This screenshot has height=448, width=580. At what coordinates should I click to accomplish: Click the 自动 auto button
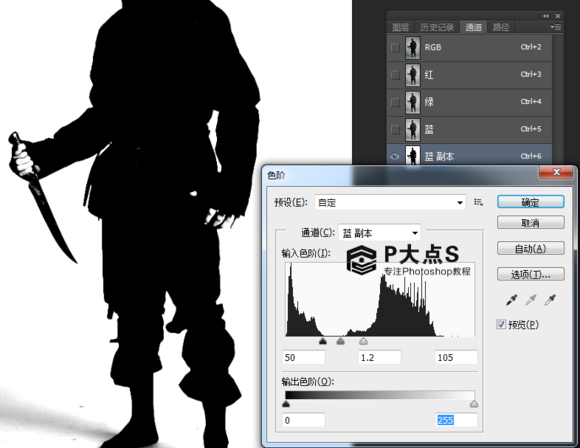(531, 248)
